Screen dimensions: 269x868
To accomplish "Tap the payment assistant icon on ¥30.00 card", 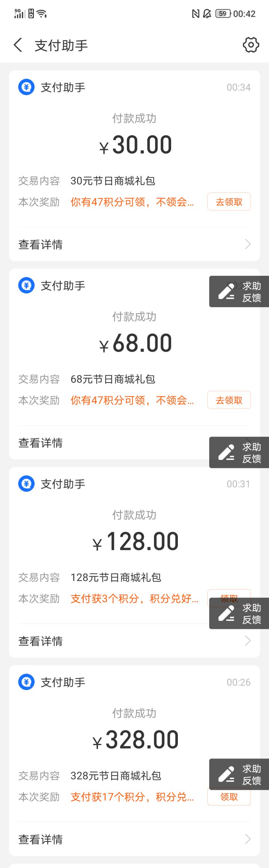I will click(x=26, y=87).
